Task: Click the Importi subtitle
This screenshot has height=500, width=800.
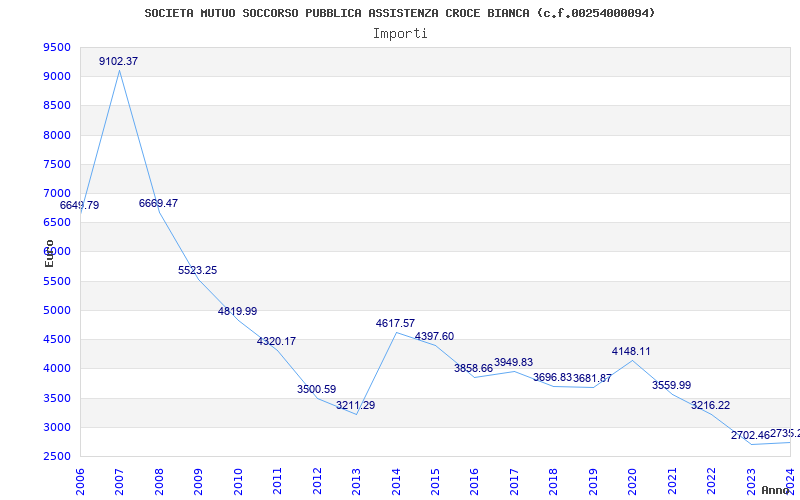Action: (400, 34)
